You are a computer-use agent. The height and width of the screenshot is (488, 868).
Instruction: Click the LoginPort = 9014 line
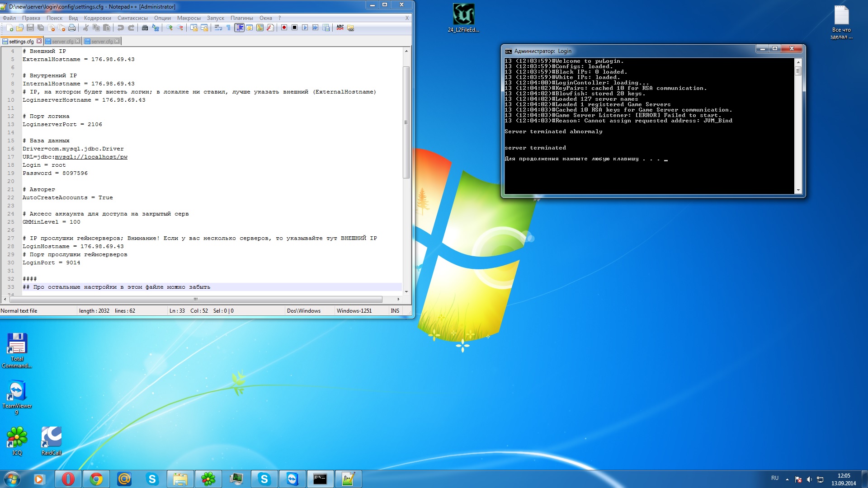coord(52,263)
